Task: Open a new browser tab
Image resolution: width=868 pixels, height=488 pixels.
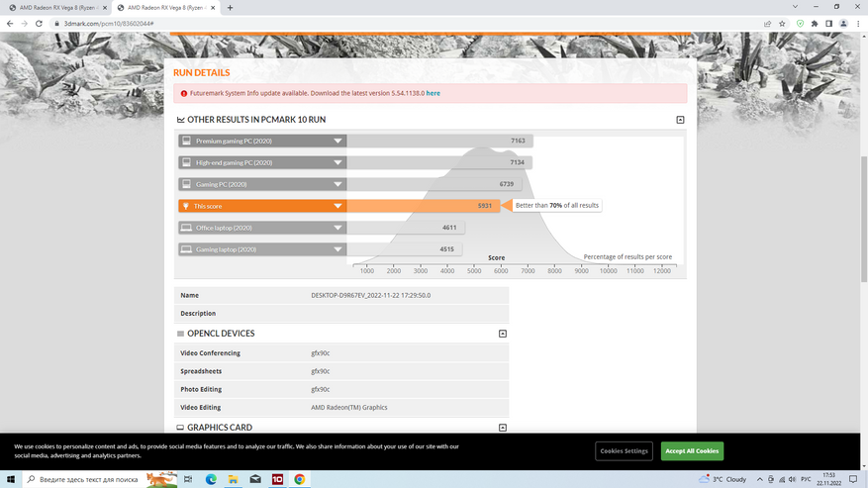Action: click(x=230, y=8)
